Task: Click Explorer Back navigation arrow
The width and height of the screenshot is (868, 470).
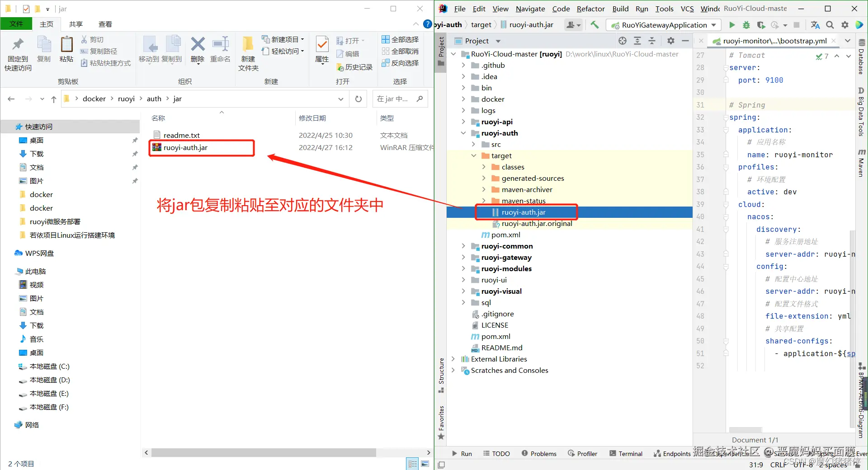Action: tap(11, 99)
